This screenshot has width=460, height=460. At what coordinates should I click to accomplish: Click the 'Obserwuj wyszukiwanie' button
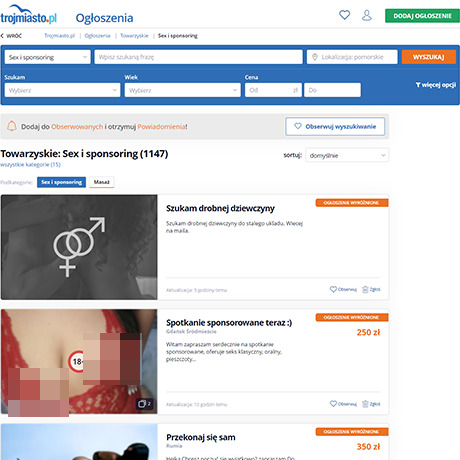coord(335,126)
